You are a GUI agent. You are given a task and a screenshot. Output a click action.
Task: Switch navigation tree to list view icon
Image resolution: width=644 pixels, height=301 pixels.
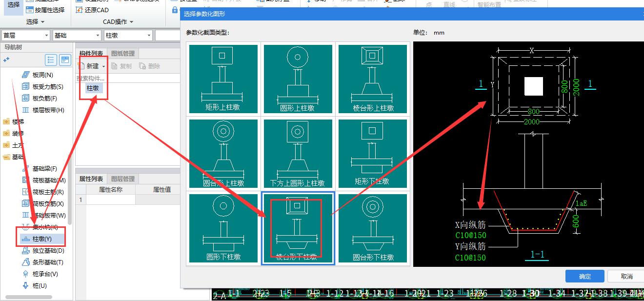51,60
